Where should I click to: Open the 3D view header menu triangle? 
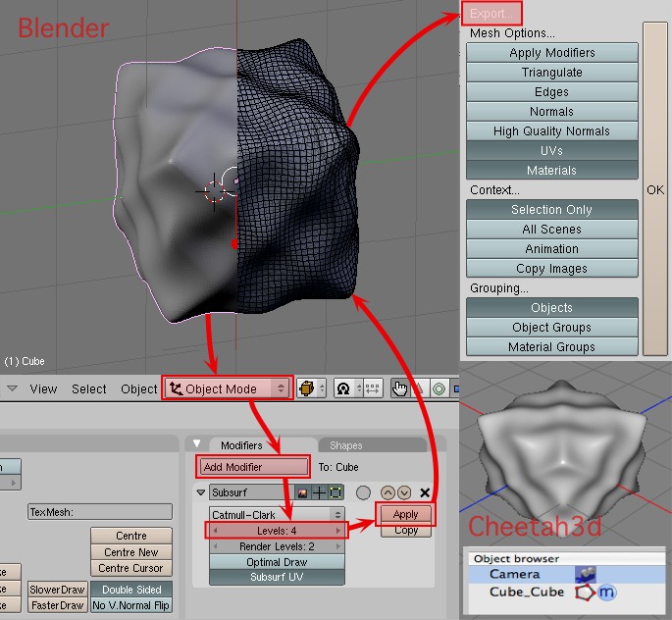(x=12, y=388)
